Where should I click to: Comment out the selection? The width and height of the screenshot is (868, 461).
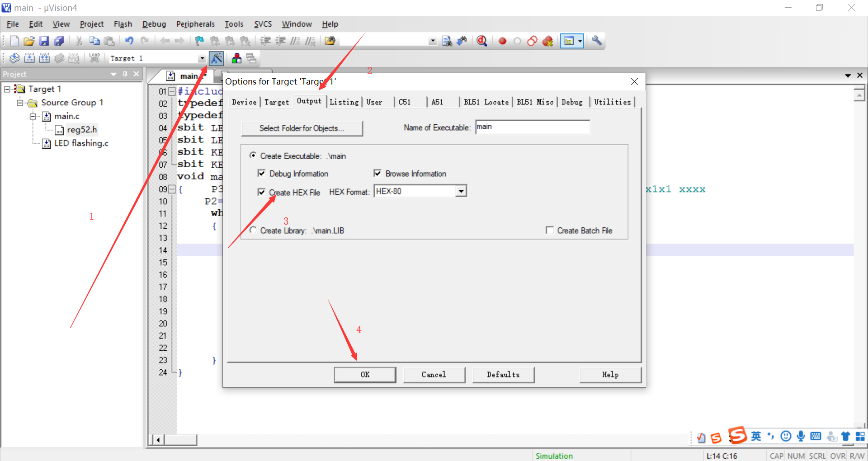point(295,41)
